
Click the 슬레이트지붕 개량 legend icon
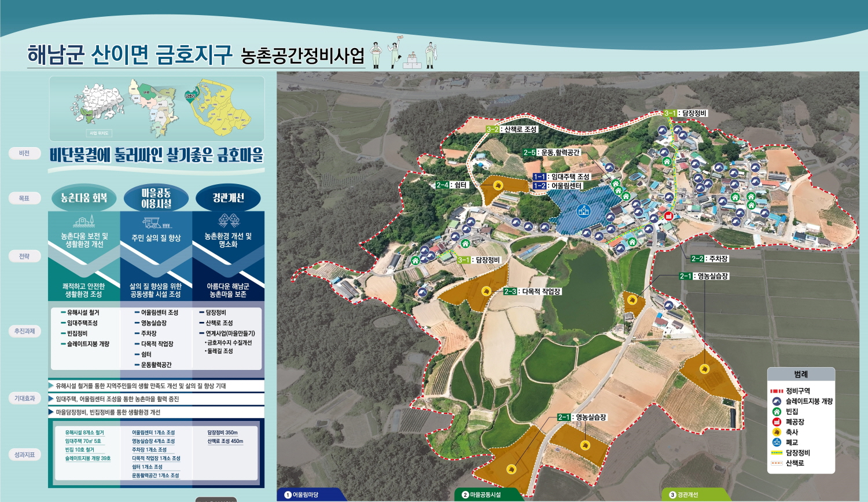[x=777, y=401]
